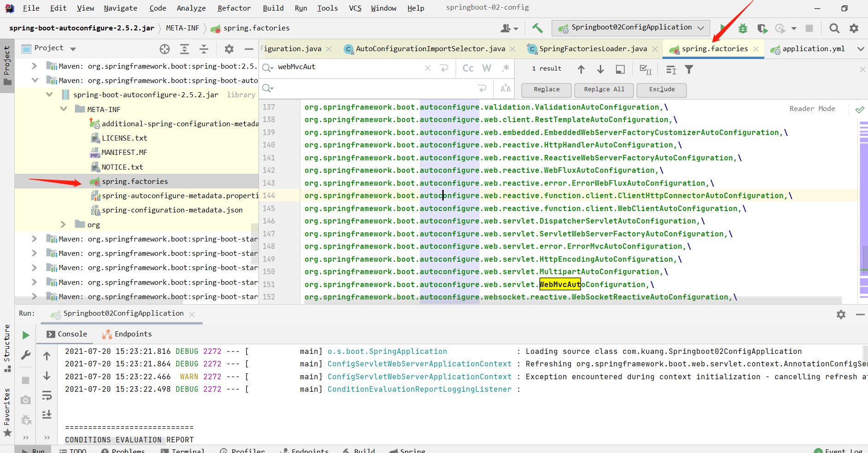Collapse spring-boot-autoconfigure-2.5.2.jar node
Viewport: 868px width, 453px height.
click(49, 94)
